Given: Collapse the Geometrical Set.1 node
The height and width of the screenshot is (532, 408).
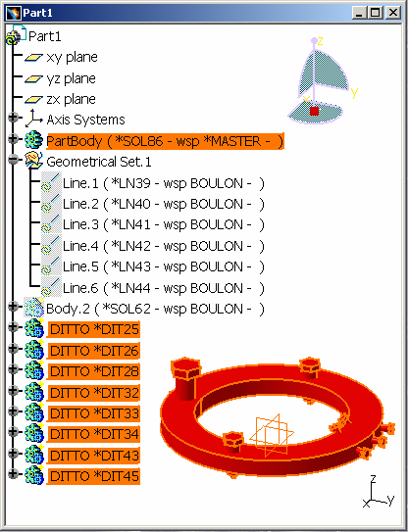Looking at the screenshot, I should 13,160.
